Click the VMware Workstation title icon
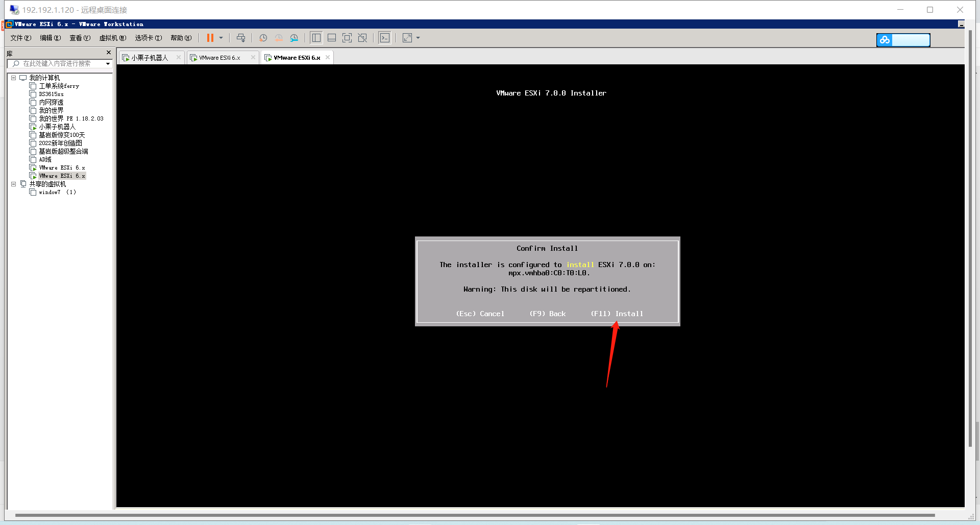The image size is (980, 525). coord(9,24)
